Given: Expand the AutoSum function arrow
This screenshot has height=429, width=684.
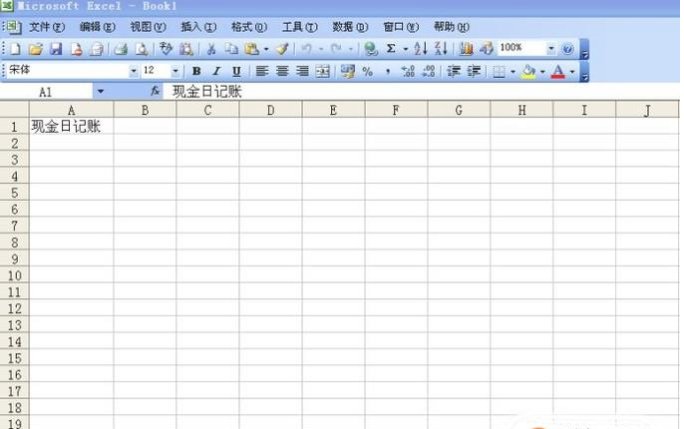Looking at the screenshot, I should click(x=405, y=49).
